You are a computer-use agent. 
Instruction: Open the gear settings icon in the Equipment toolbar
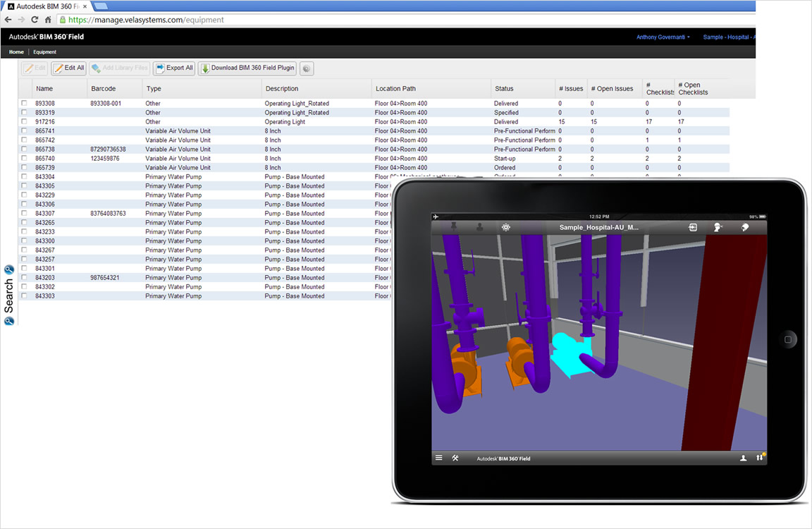(x=306, y=68)
